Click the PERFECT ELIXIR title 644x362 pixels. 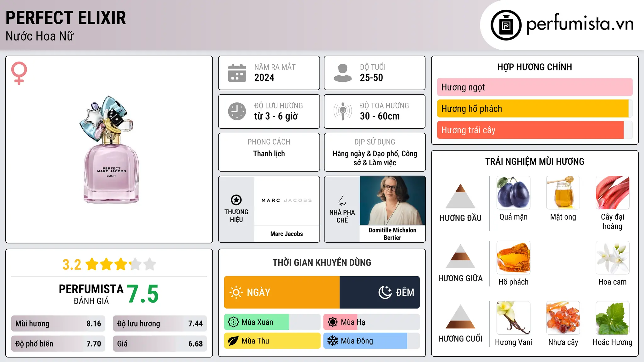(x=66, y=18)
